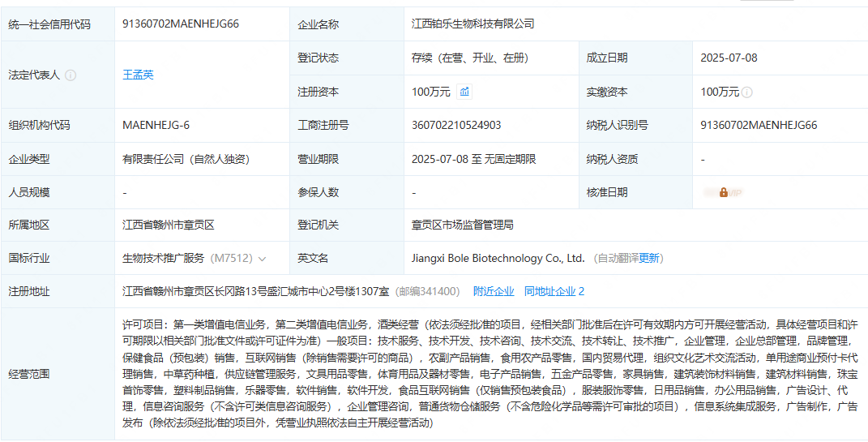Click the 参保人数 label cell
The width and height of the screenshot is (868, 442).
pos(347,193)
